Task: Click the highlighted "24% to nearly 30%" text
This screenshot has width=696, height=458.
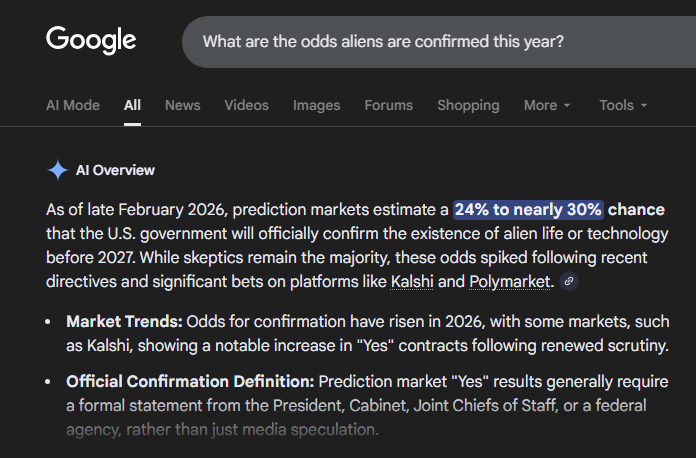Action: point(528,210)
